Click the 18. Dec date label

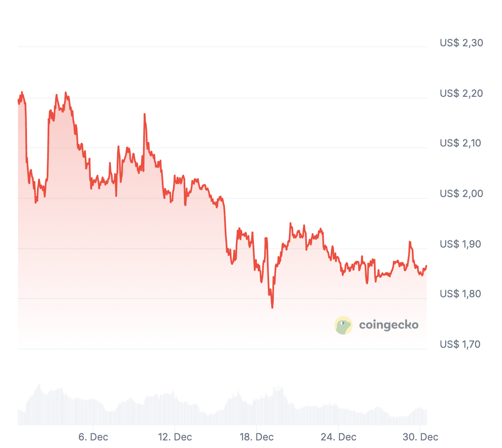point(256,437)
